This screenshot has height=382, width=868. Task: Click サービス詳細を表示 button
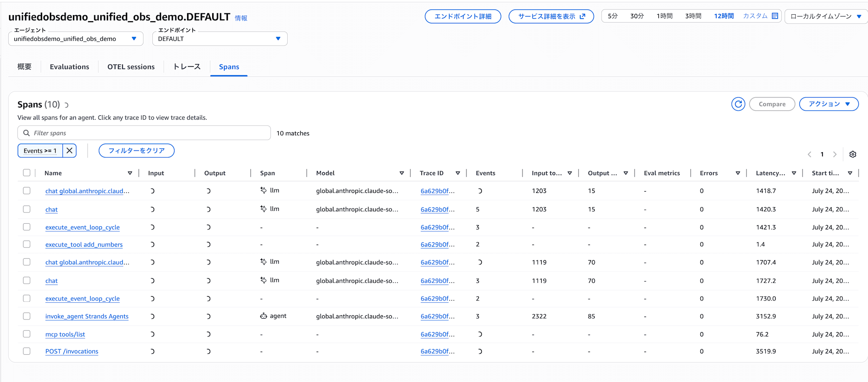coord(551,16)
